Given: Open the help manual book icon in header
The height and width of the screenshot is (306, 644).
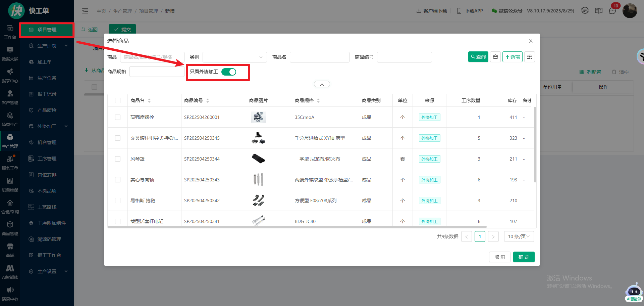Looking at the screenshot, I should [x=599, y=11].
